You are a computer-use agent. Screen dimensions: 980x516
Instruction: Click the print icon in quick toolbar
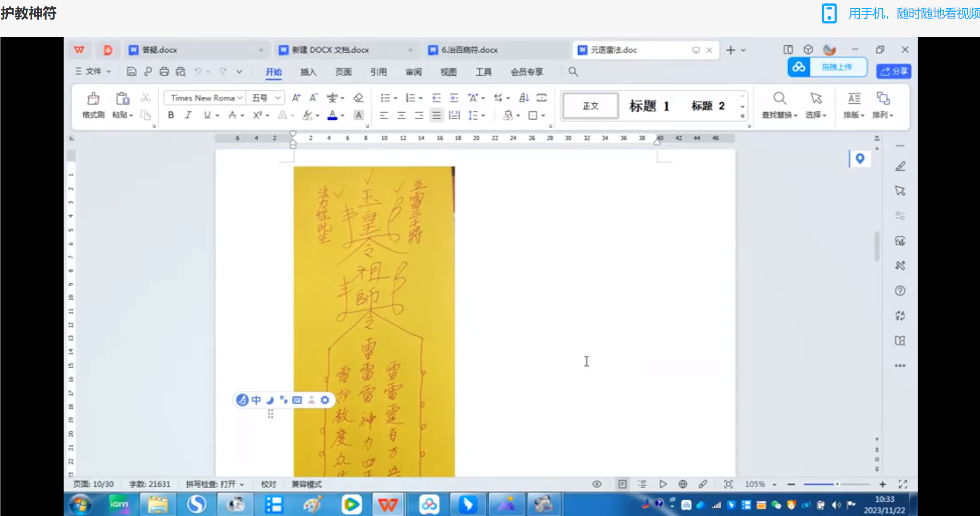coord(164,72)
